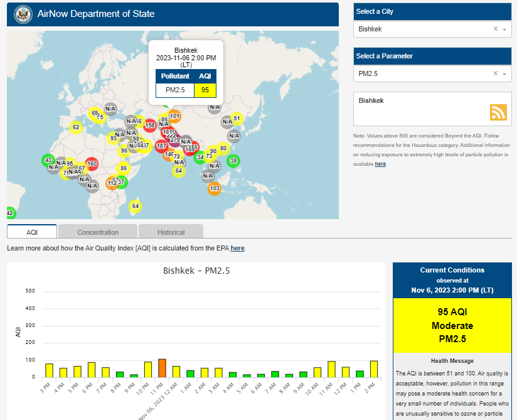Click the red 158 AQI map marker
This screenshot has width=517, height=420.
pos(150,126)
